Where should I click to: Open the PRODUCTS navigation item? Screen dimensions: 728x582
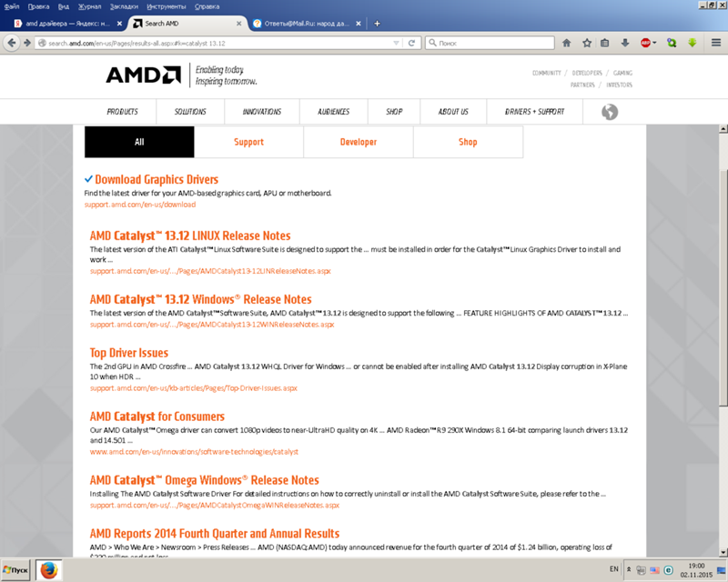pyautogui.click(x=122, y=112)
